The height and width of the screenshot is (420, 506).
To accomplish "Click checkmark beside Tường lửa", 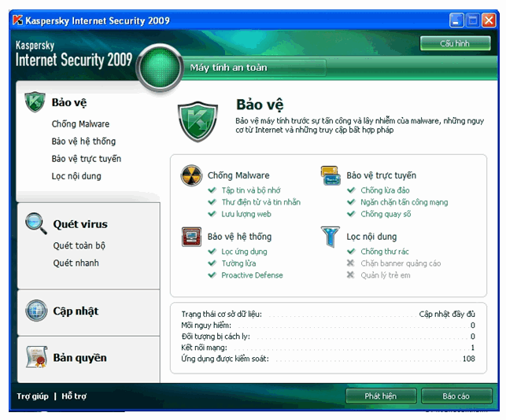I will coord(212,263).
